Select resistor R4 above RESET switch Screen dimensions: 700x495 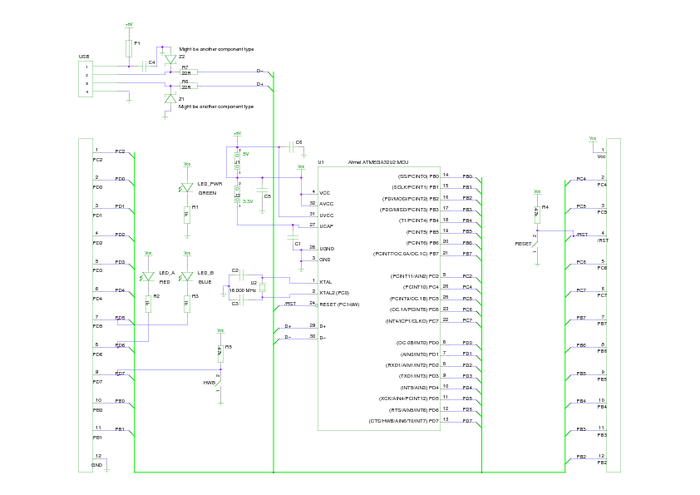[x=536, y=212]
